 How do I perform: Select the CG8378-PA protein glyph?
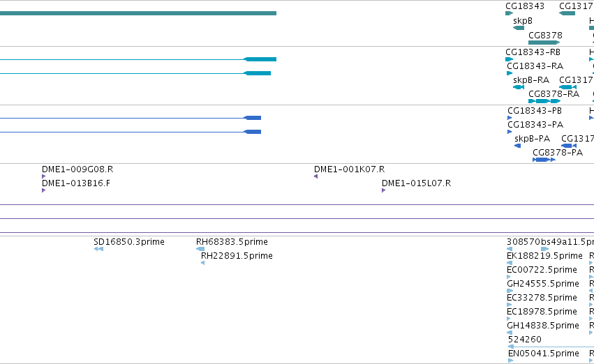point(544,160)
